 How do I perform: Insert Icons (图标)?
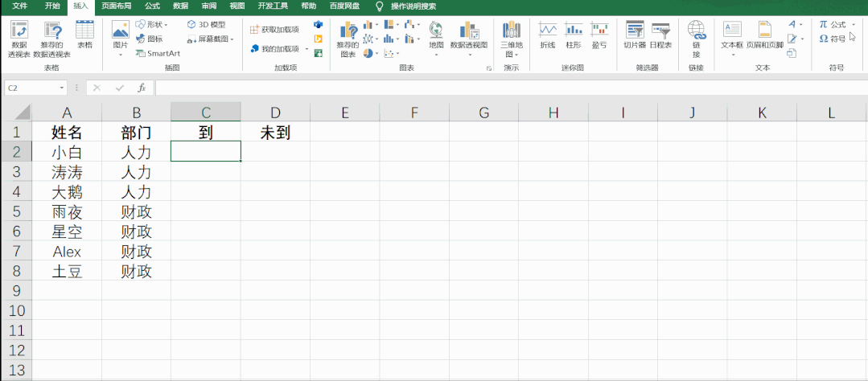click(x=150, y=39)
